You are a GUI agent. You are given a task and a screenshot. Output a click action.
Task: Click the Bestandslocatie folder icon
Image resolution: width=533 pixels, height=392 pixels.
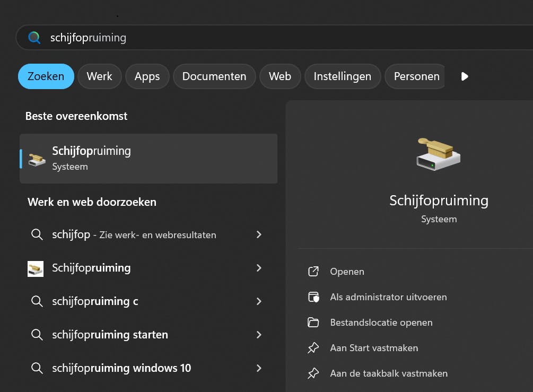(313, 323)
